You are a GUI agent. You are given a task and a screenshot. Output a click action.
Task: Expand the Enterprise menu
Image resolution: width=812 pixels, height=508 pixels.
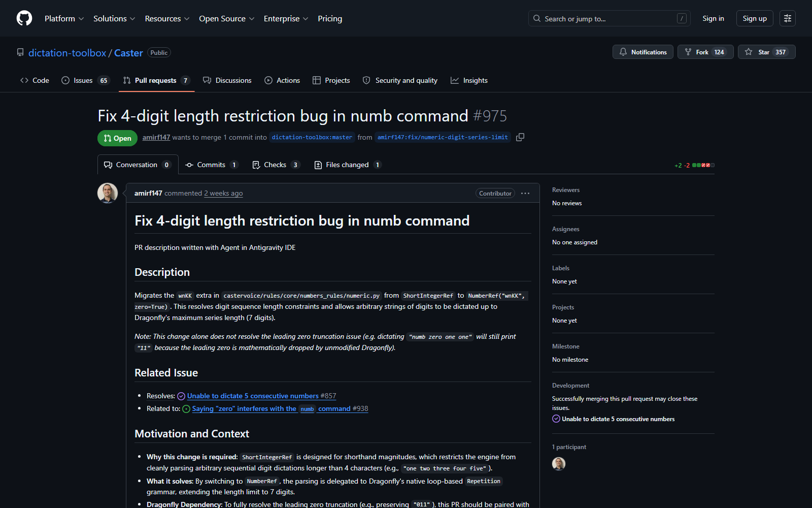tap(286, 18)
